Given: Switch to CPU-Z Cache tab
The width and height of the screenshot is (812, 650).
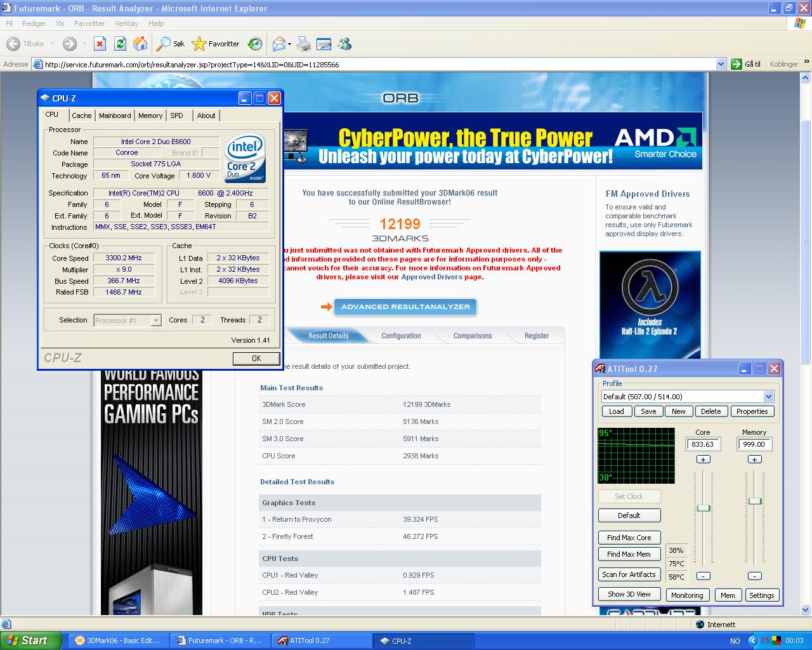Looking at the screenshot, I should point(81,116).
